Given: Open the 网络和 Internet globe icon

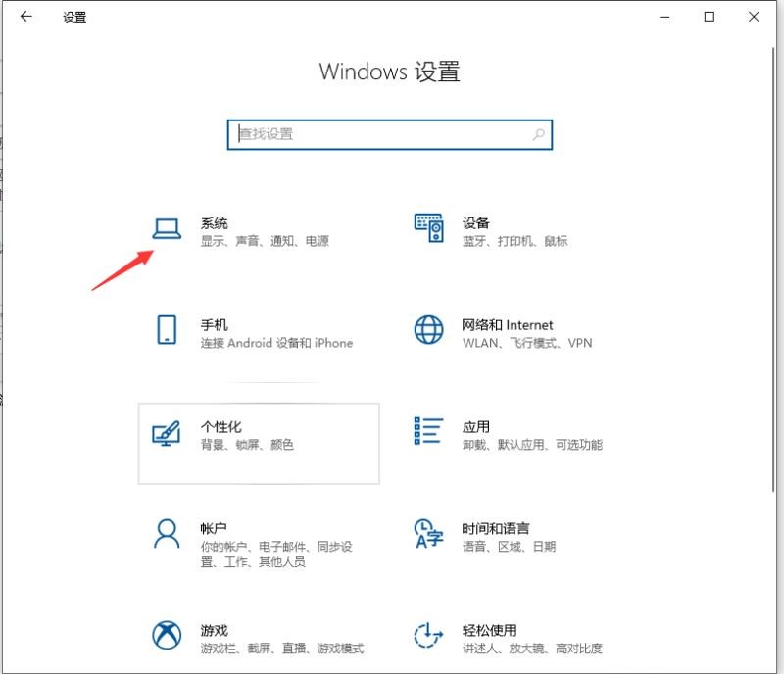Looking at the screenshot, I should tap(428, 327).
